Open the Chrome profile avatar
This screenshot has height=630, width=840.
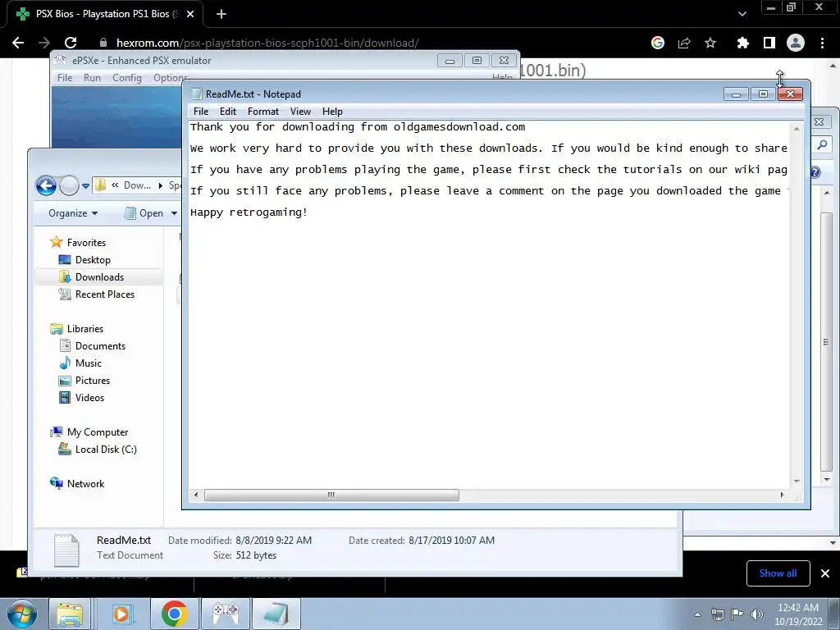click(796, 43)
